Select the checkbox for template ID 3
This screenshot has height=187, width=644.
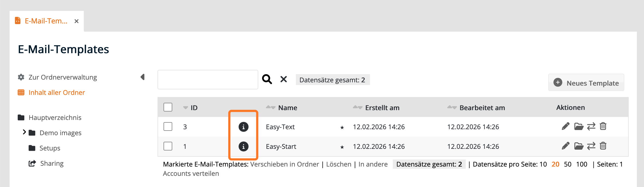(x=168, y=126)
